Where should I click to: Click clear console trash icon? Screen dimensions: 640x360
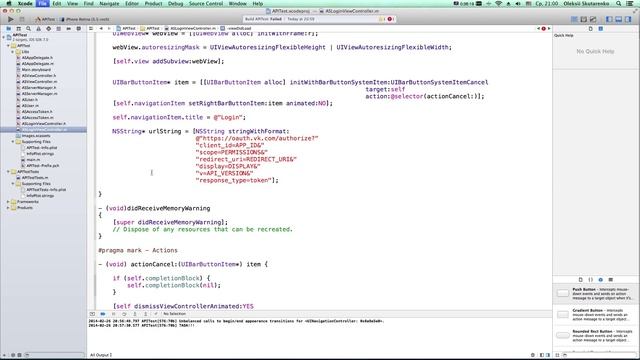point(533,355)
